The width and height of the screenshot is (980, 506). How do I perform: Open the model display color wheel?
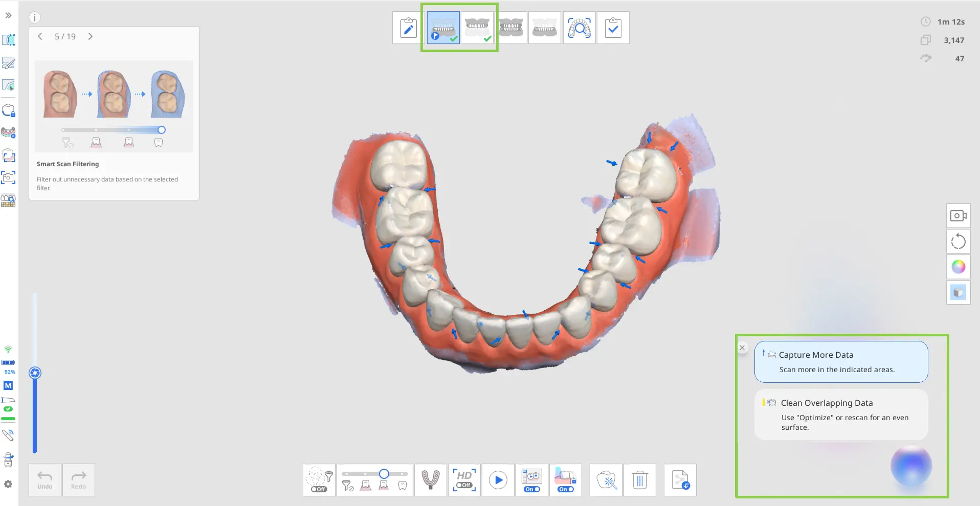(x=959, y=267)
